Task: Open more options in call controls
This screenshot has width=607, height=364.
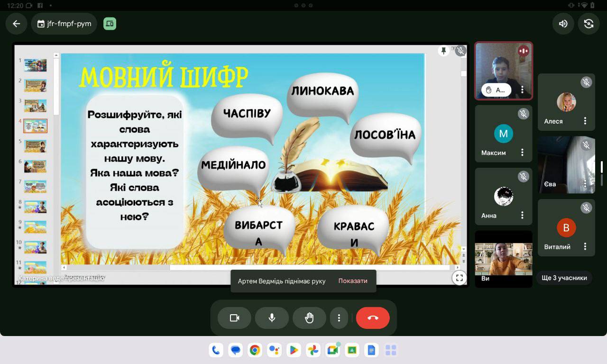Action: (339, 318)
